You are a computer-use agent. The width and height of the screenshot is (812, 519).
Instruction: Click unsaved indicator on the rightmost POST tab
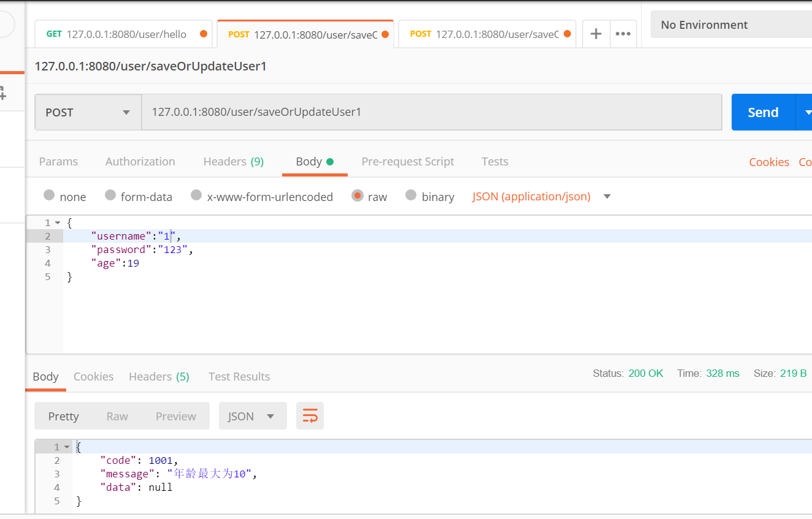coord(567,34)
